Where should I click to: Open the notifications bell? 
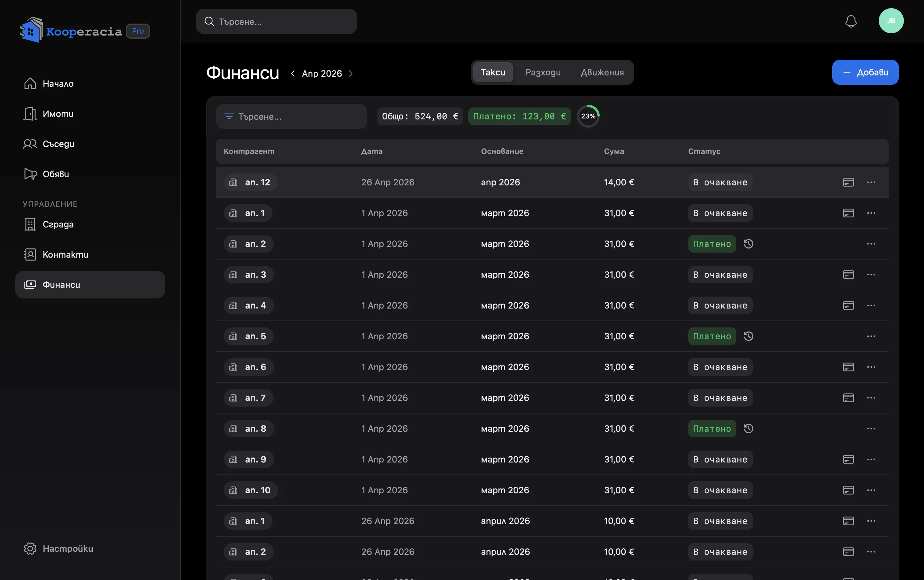point(851,21)
